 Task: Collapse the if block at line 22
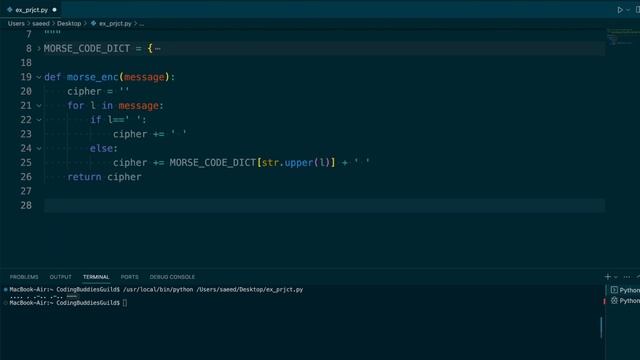click(x=39, y=120)
